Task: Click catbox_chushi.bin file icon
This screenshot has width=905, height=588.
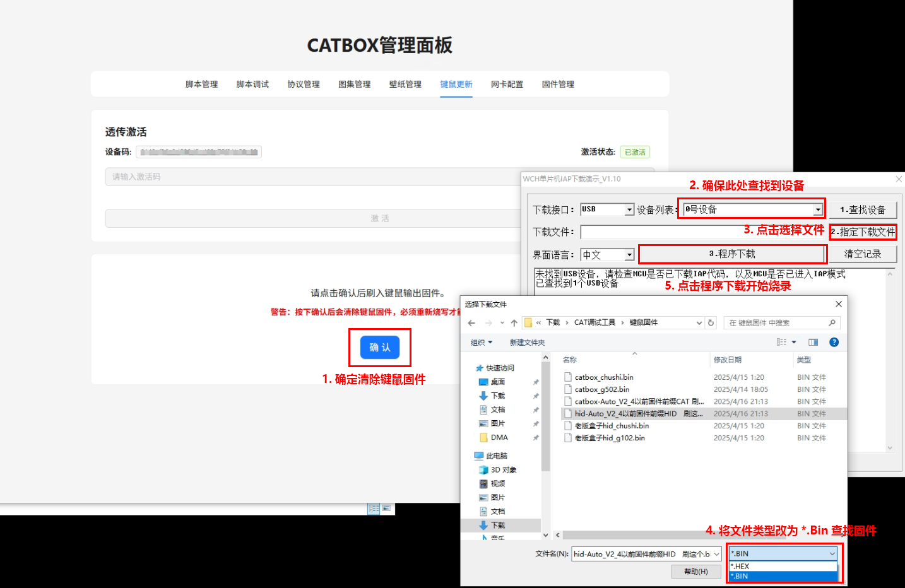Action: pos(568,377)
